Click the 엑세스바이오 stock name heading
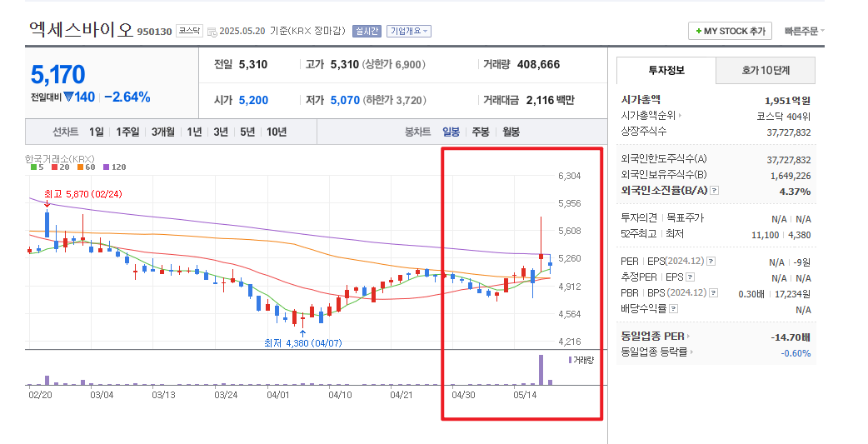The width and height of the screenshot is (868, 444). coord(82,29)
